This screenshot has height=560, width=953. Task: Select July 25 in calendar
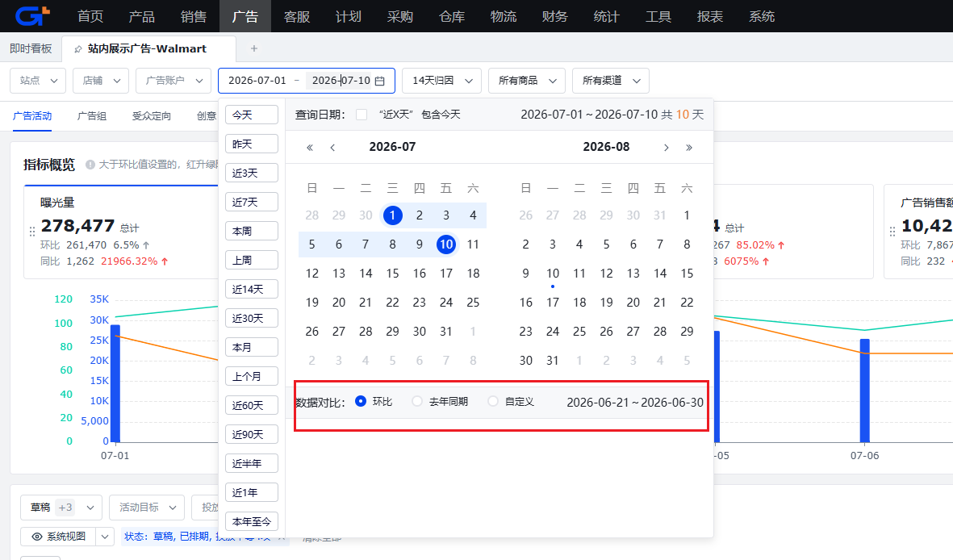click(473, 303)
